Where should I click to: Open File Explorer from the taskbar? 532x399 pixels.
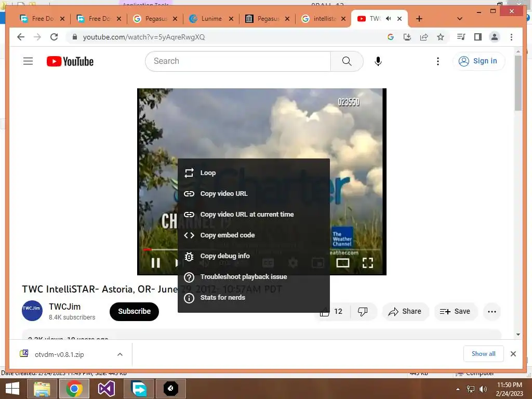coord(42,389)
